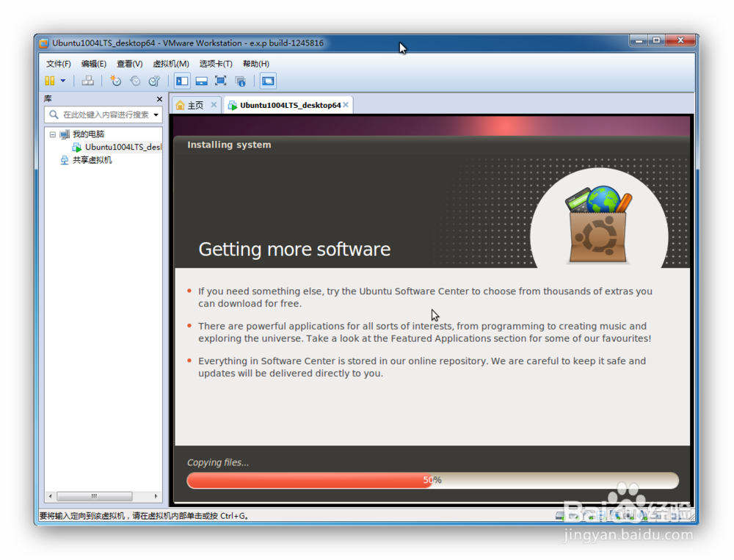The height and width of the screenshot is (560, 734).
Task: Click the library search magnifier icon
Action: click(x=54, y=114)
